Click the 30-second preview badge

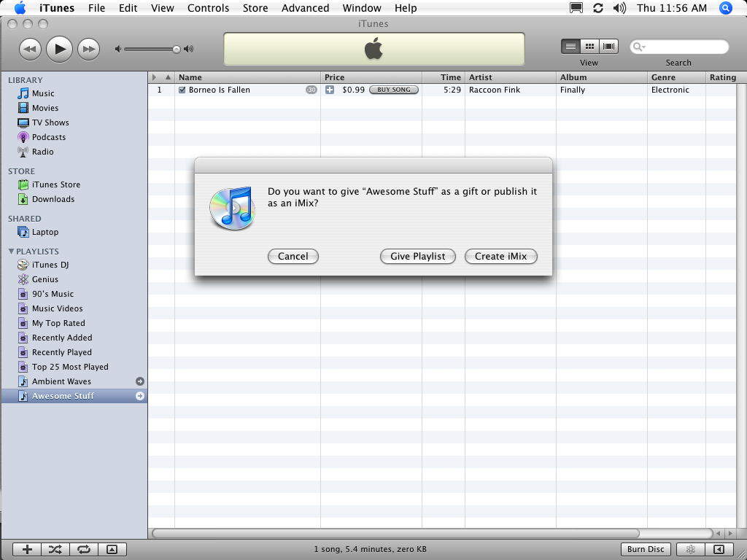tap(311, 90)
